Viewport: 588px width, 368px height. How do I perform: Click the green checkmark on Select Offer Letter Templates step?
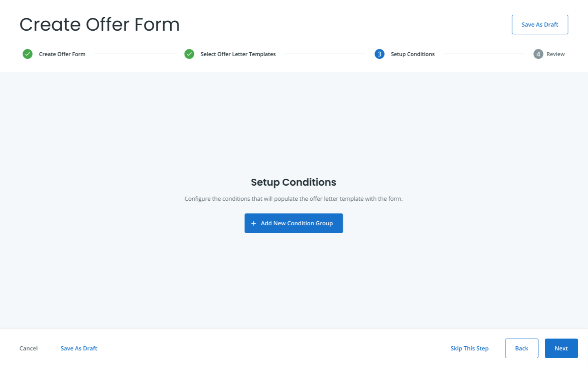point(189,54)
